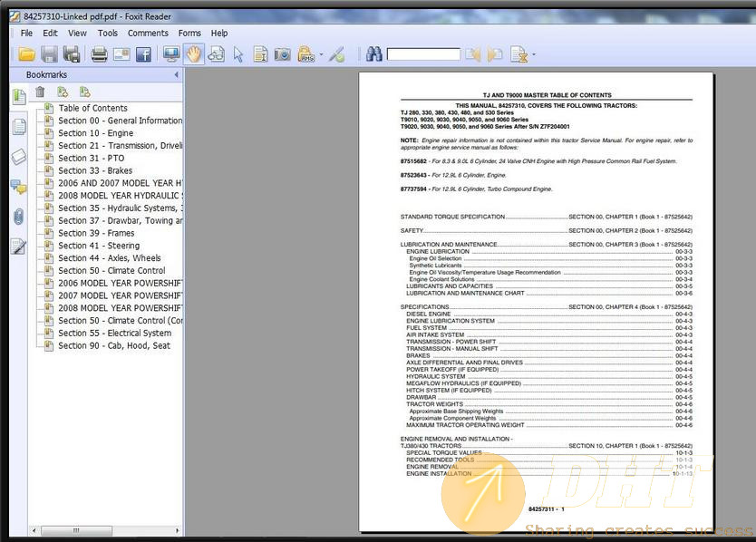Open 2008 MODEL YEAR HYDRAULIC bookmark
The image size is (756, 542).
pyautogui.click(x=120, y=196)
